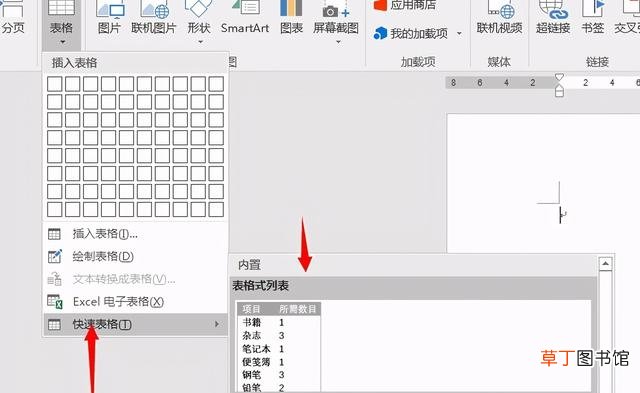Screen dimensions: 640x393
Task: Click the first line indent marker on ruler
Action: coord(559,78)
